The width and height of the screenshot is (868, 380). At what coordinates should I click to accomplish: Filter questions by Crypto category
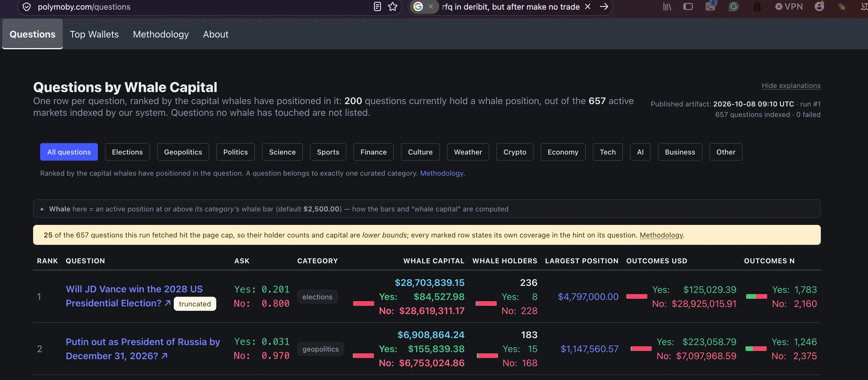(515, 152)
